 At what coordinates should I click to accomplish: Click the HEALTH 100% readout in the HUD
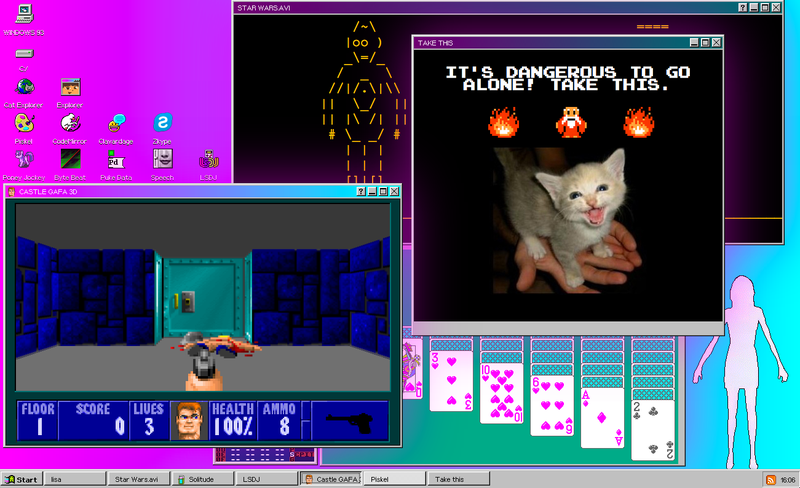tap(232, 421)
